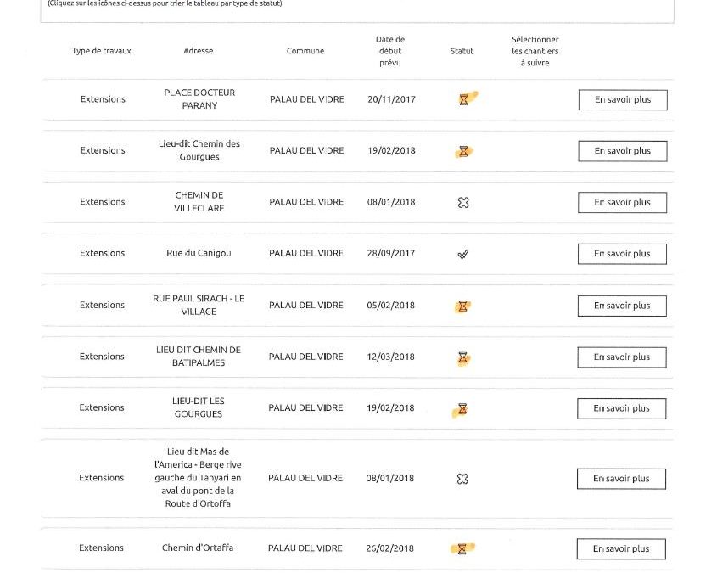
Task: Click the hourglass status icon for Chemin d'Ortaffa
Action: tap(462, 549)
